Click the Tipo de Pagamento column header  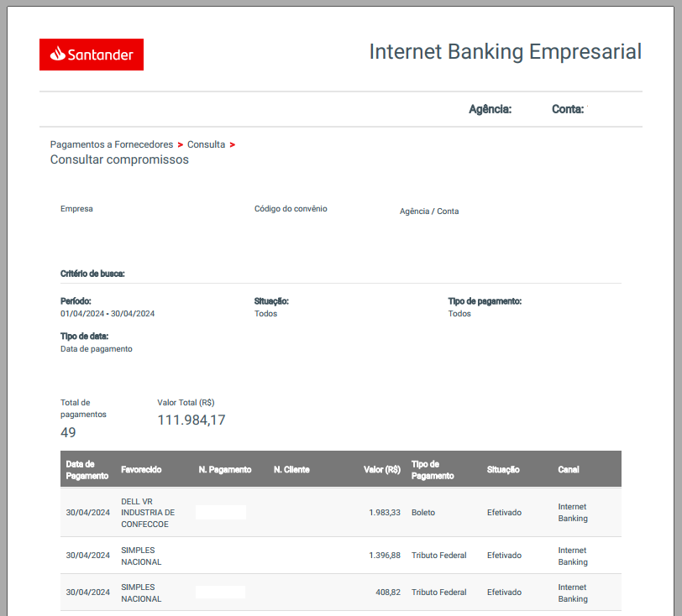click(x=433, y=469)
